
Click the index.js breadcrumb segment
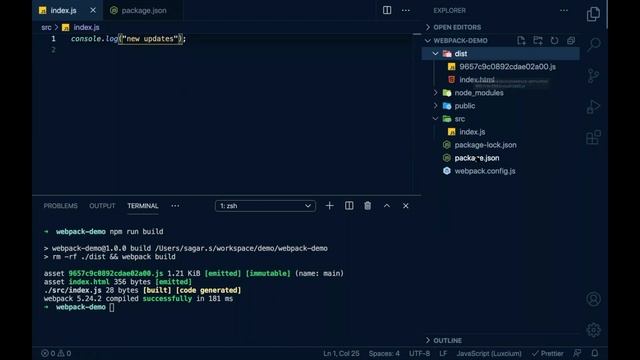pyautogui.click(x=86, y=27)
